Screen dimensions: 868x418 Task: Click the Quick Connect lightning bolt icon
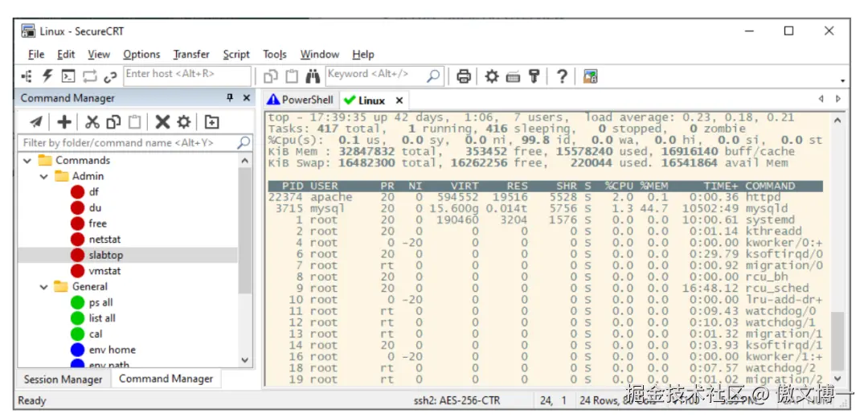(47, 76)
